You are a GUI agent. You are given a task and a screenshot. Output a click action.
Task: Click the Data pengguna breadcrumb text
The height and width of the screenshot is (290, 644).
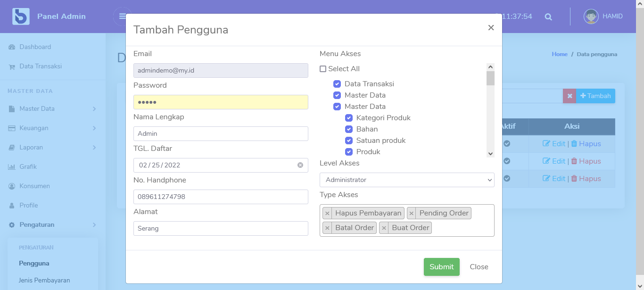597,54
